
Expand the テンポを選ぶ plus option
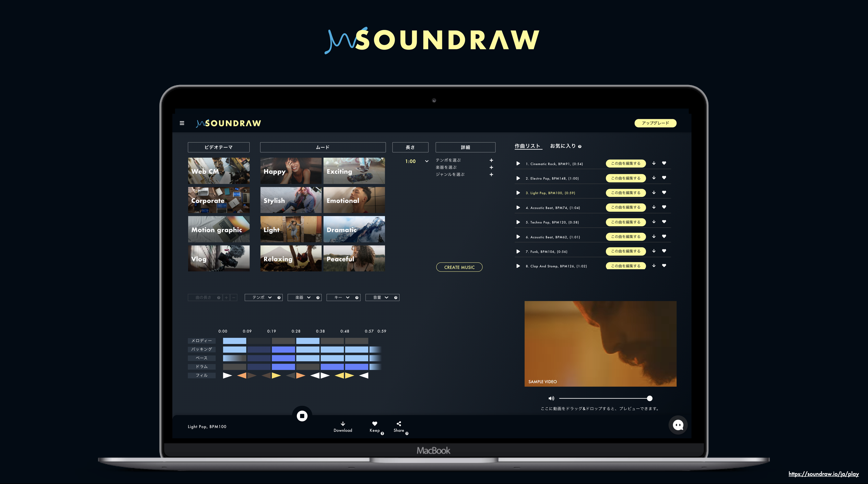pos(491,160)
